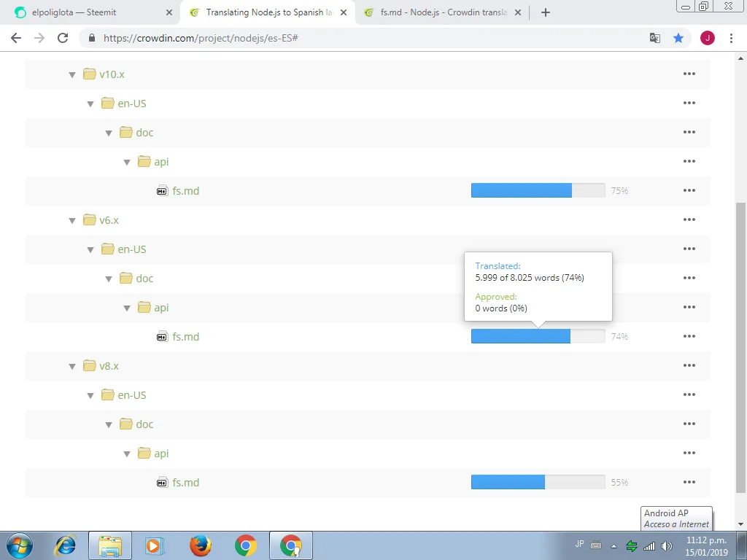Launch Internet Explorer from taskbar

(x=65, y=545)
